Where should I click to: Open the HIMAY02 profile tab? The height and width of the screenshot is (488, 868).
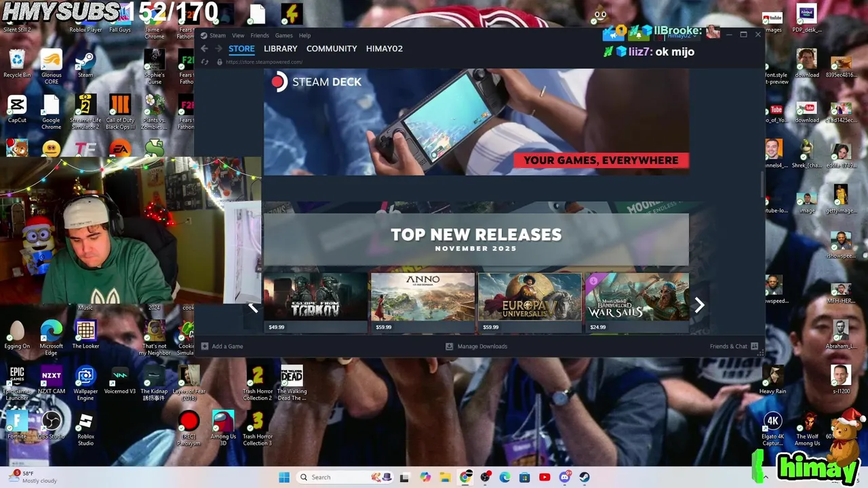click(384, 49)
